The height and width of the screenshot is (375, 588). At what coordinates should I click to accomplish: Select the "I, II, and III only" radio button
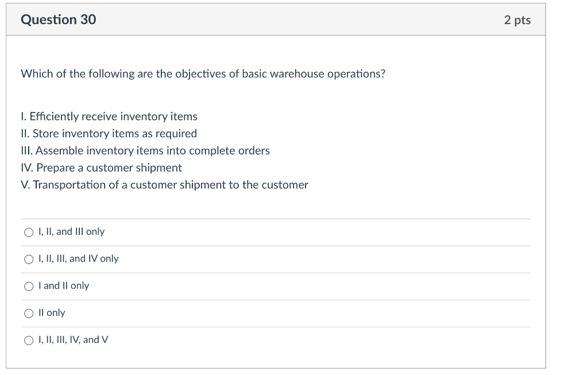click(x=29, y=233)
